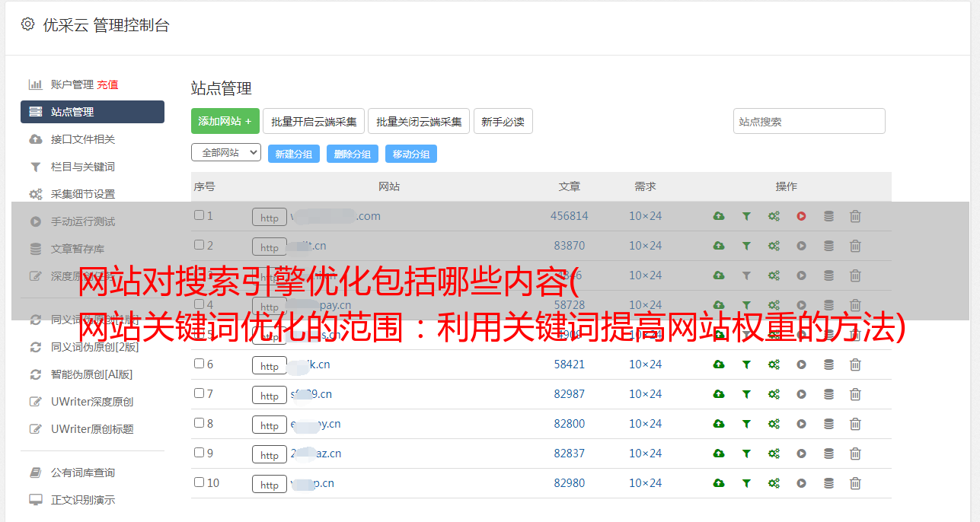
Task: Tick the checkbox for site row 8
Action: click(199, 423)
